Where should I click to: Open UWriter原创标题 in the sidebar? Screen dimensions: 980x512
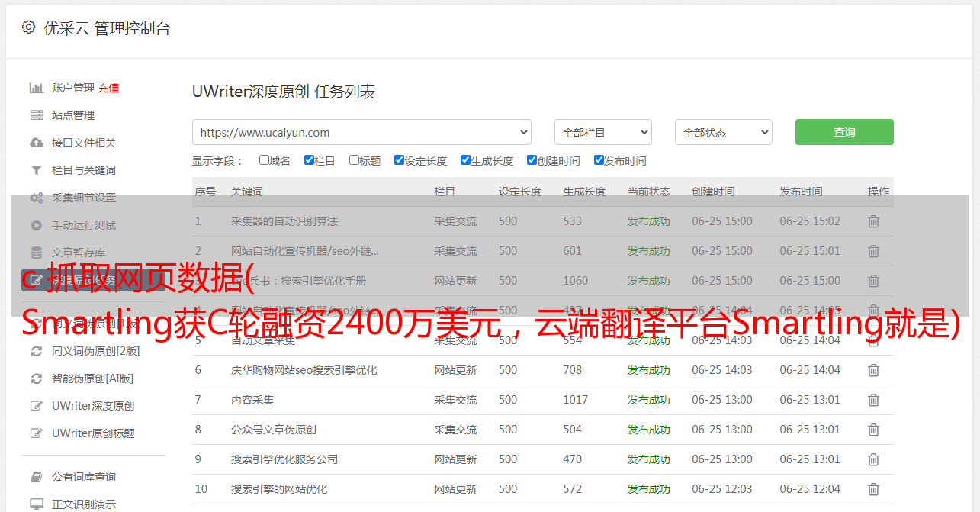pos(92,433)
